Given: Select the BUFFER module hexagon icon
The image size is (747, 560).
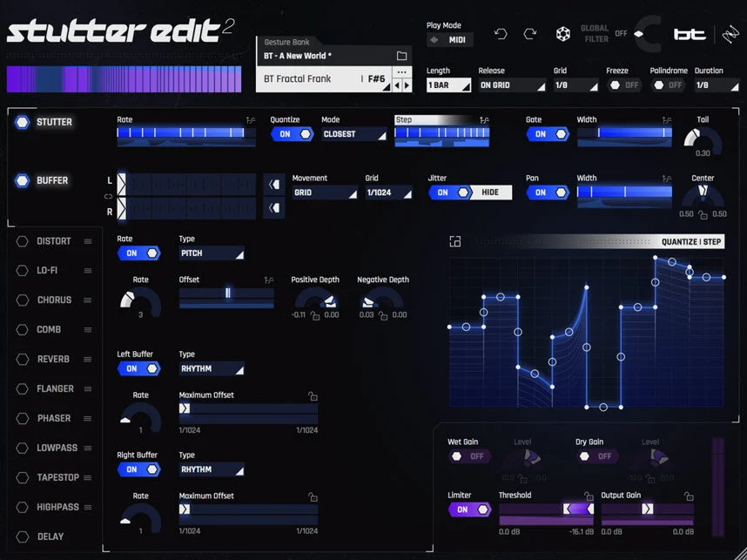Looking at the screenshot, I should tap(24, 180).
